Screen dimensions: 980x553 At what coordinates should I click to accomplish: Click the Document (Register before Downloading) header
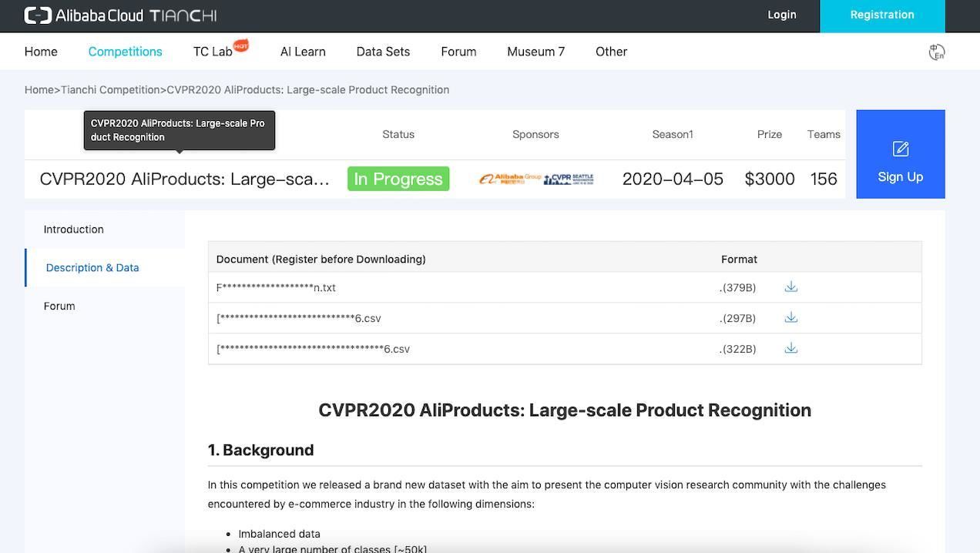click(321, 259)
